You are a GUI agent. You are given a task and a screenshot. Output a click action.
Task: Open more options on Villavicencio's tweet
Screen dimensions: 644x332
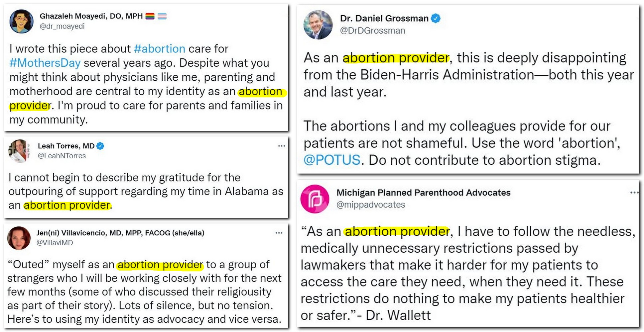tap(279, 233)
